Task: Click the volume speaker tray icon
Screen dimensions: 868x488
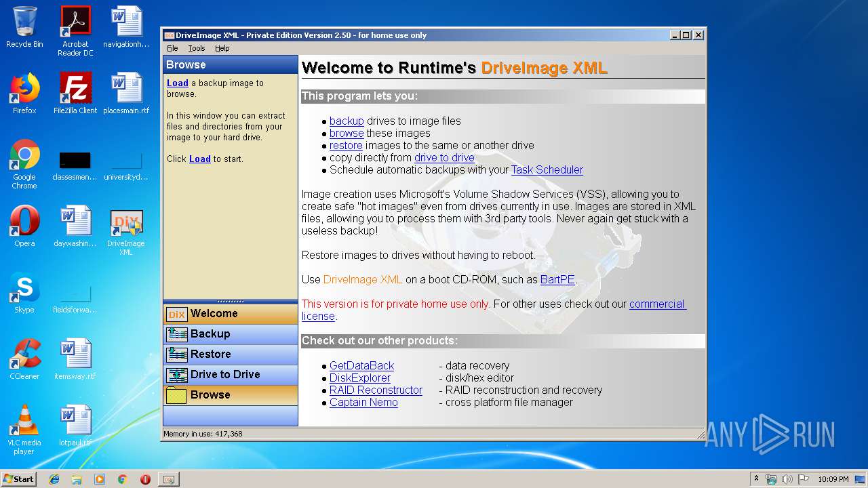Action: coord(787,479)
